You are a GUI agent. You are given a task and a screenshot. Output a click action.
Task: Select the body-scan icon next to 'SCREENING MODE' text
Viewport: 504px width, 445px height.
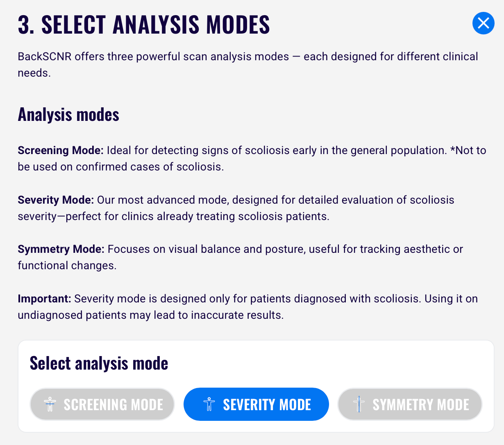[x=50, y=404]
